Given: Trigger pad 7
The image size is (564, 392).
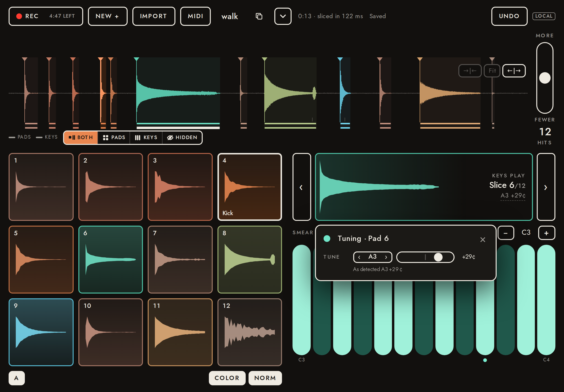Looking at the screenshot, I should point(180,259).
